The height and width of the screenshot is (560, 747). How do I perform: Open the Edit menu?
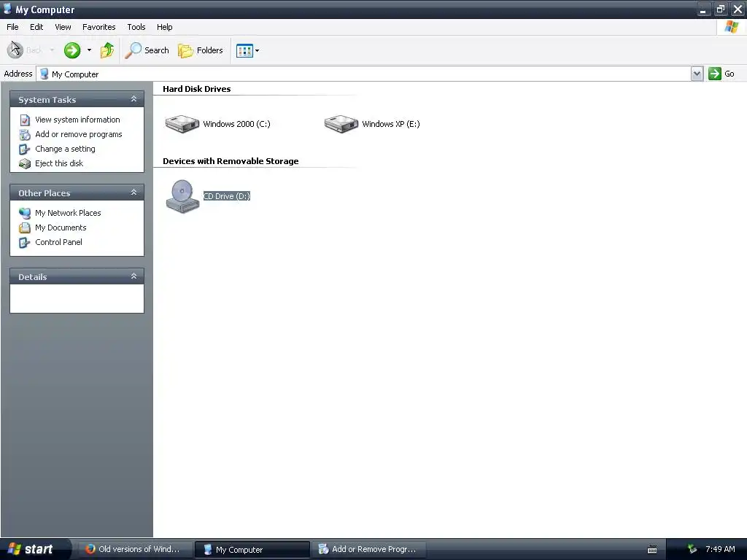pos(36,27)
